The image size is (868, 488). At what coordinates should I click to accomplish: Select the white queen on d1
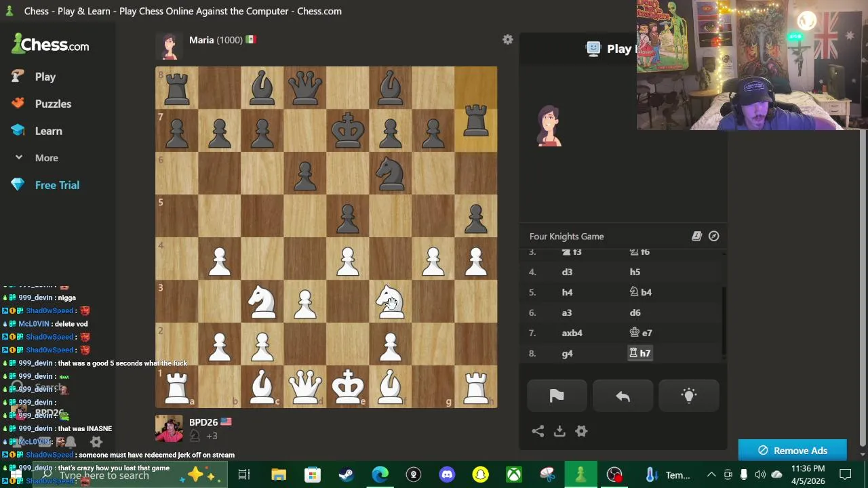tap(305, 386)
